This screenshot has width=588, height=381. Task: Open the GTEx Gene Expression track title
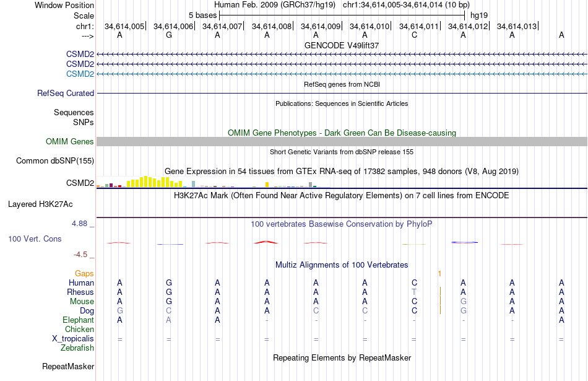[x=342, y=172]
